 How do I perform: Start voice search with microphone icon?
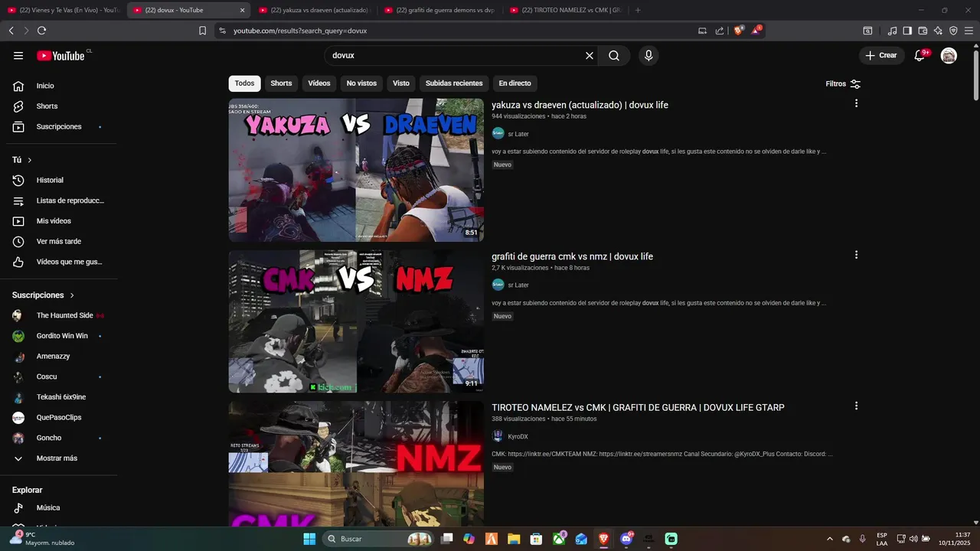[x=648, y=56]
